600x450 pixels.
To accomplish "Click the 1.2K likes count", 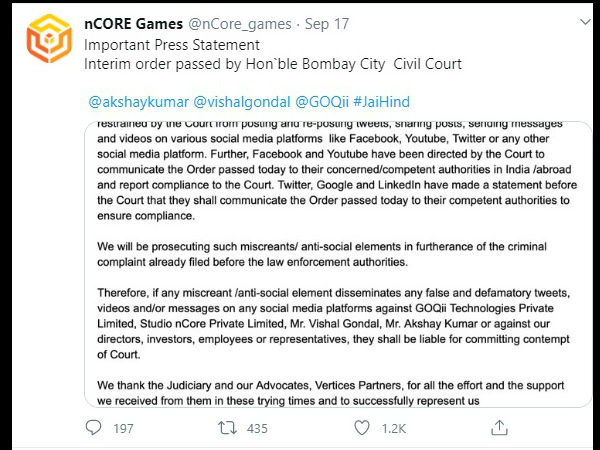I will [393, 428].
